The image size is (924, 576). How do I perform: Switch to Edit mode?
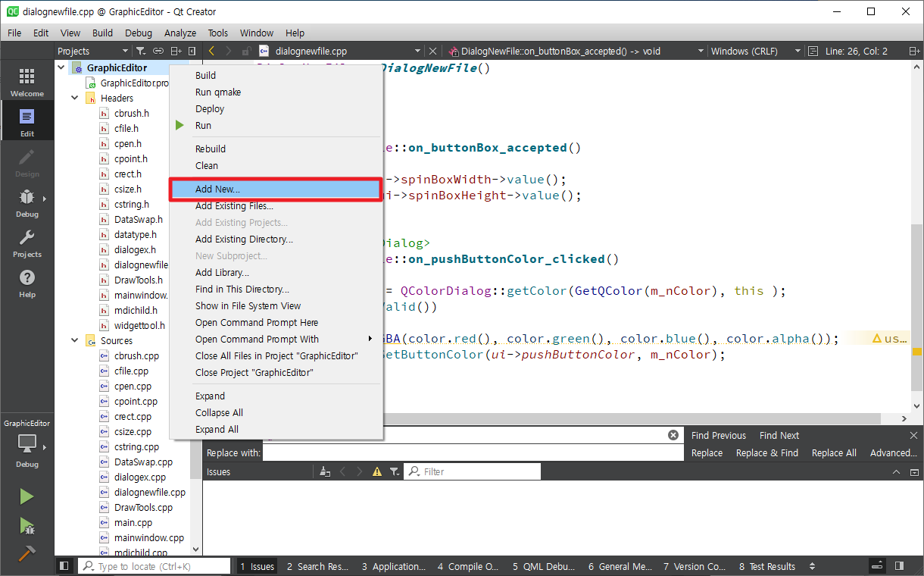[27, 121]
